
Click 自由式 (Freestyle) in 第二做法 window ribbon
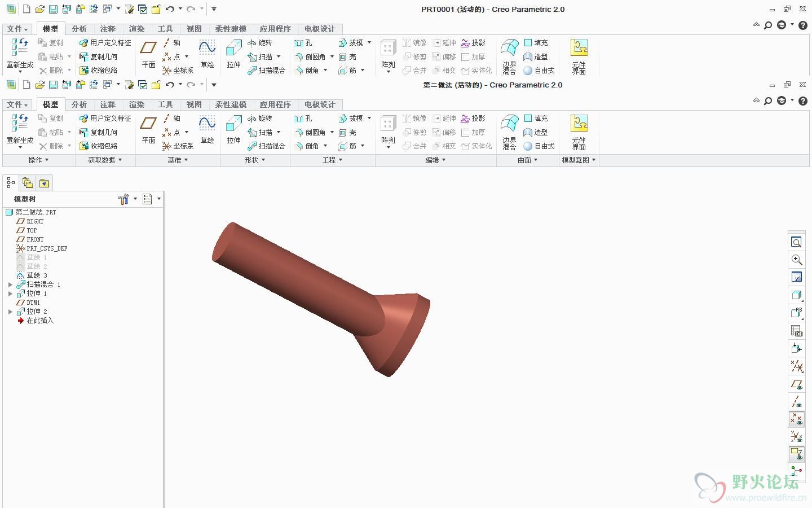539,146
